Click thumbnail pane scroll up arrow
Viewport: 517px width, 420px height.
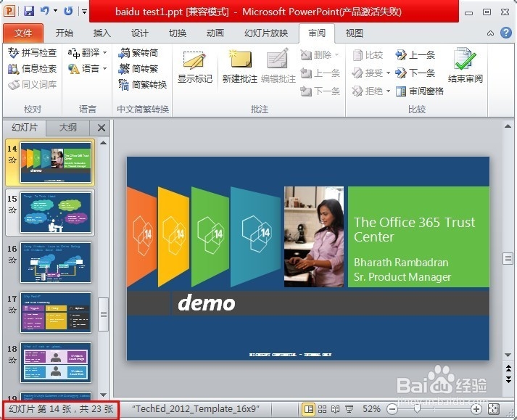[103, 143]
